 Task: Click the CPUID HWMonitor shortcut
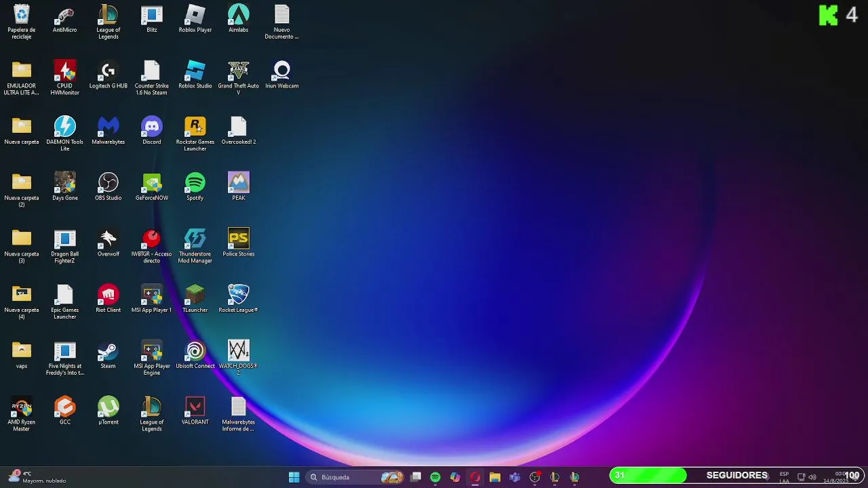(65, 78)
